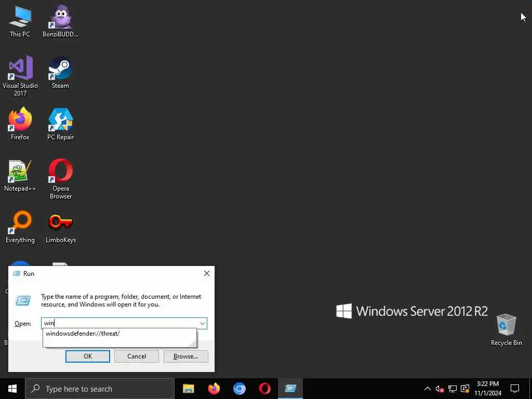532x399 pixels.
Task: Click Browse... in the Run dialog
Action: 185,356
